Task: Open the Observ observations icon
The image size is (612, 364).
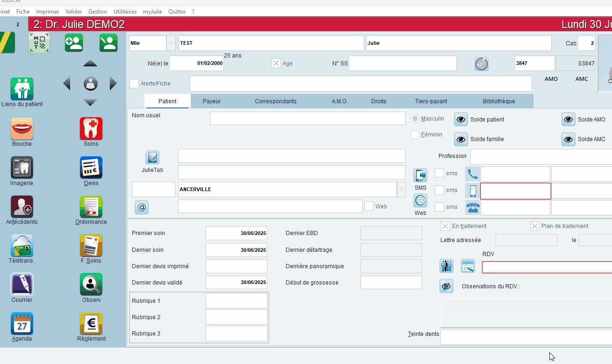Action: (x=91, y=285)
